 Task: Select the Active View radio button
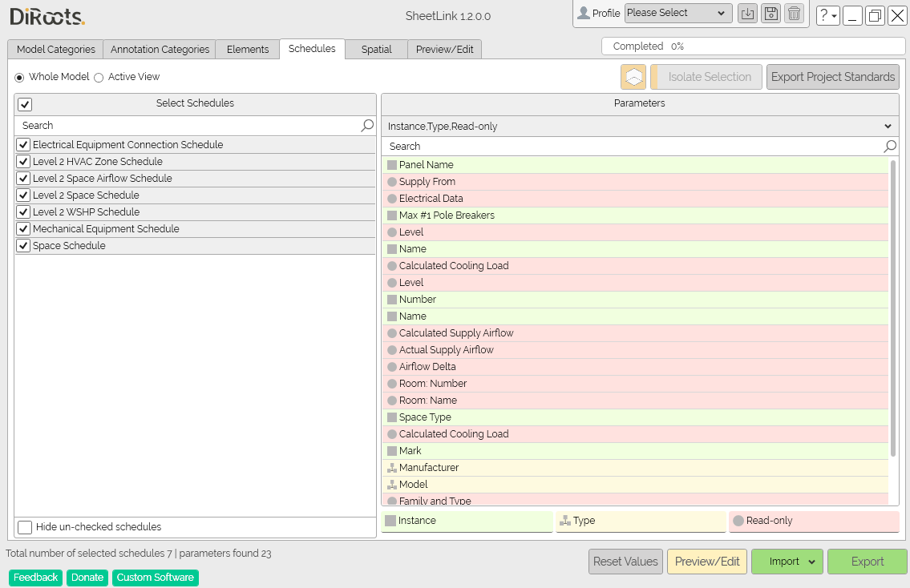pos(99,77)
